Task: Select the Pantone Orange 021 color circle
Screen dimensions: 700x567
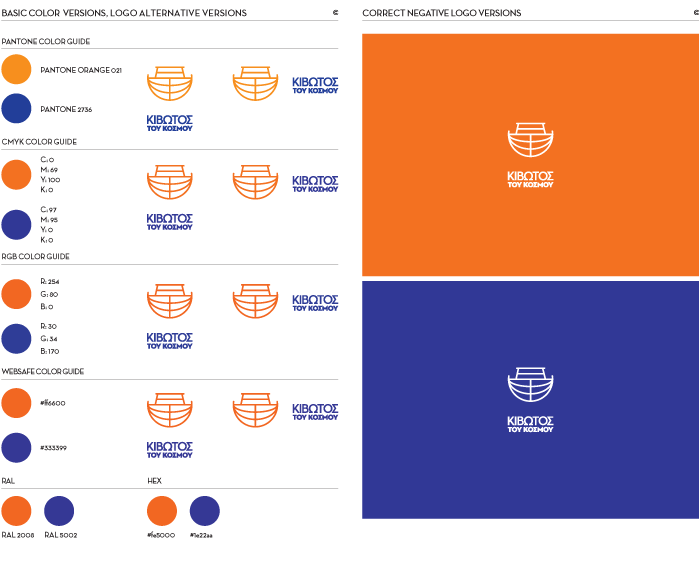Action: [16, 69]
